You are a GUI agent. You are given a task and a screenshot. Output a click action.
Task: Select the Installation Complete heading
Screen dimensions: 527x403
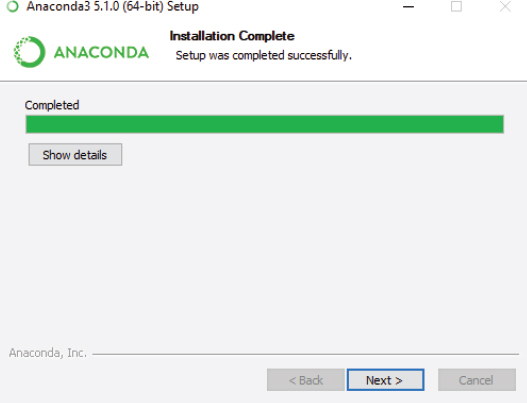click(x=232, y=36)
